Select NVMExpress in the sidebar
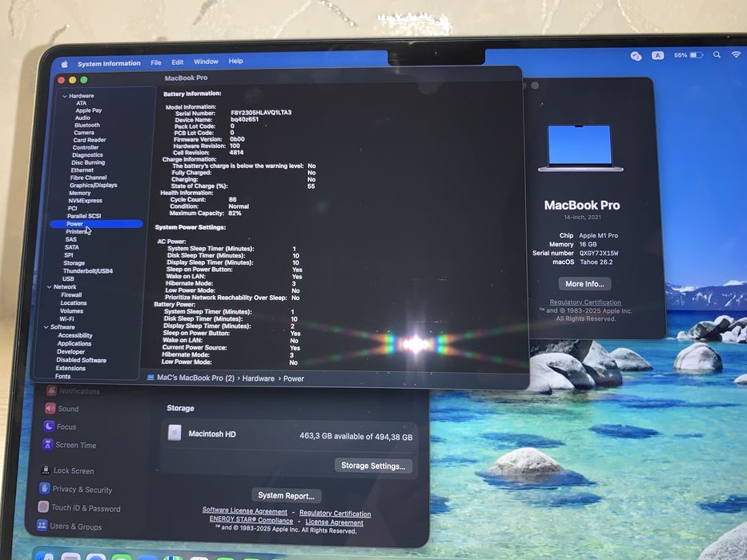 [x=86, y=201]
